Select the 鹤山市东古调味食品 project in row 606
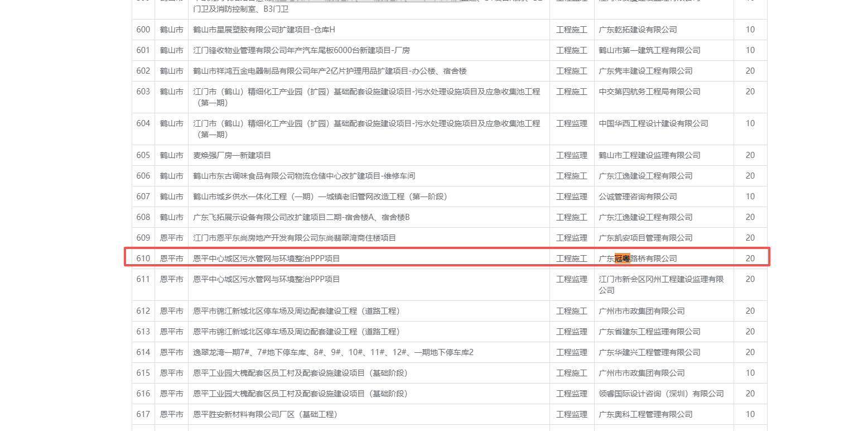Image resolution: width=868 pixels, height=431 pixels. (x=304, y=176)
